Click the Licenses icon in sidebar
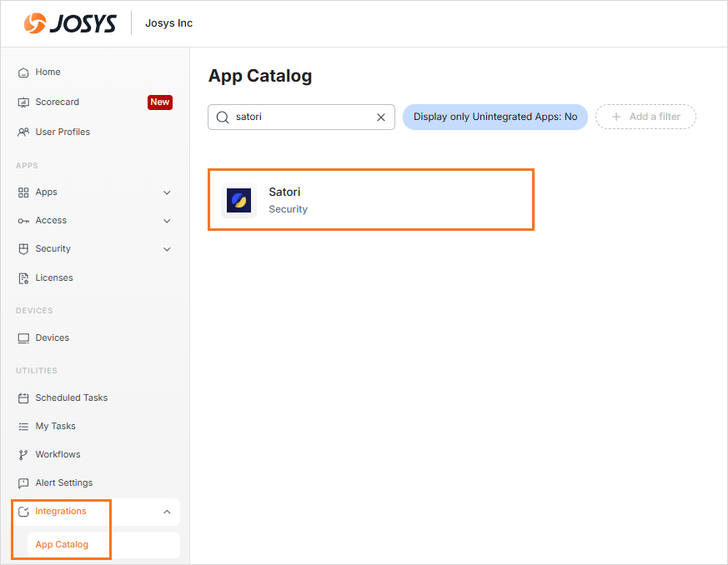The width and height of the screenshot is (728, 565). click(x=23, y=278)
